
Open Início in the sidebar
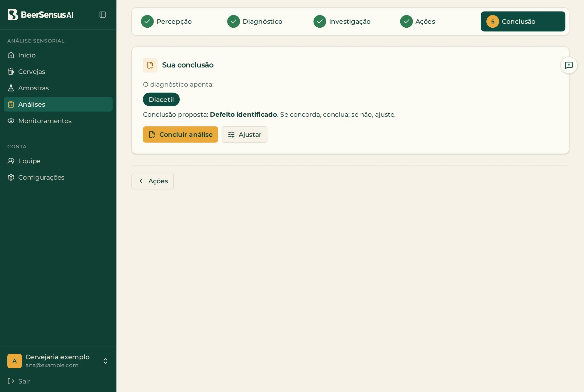pyautogui.click(x=58, y=55)
